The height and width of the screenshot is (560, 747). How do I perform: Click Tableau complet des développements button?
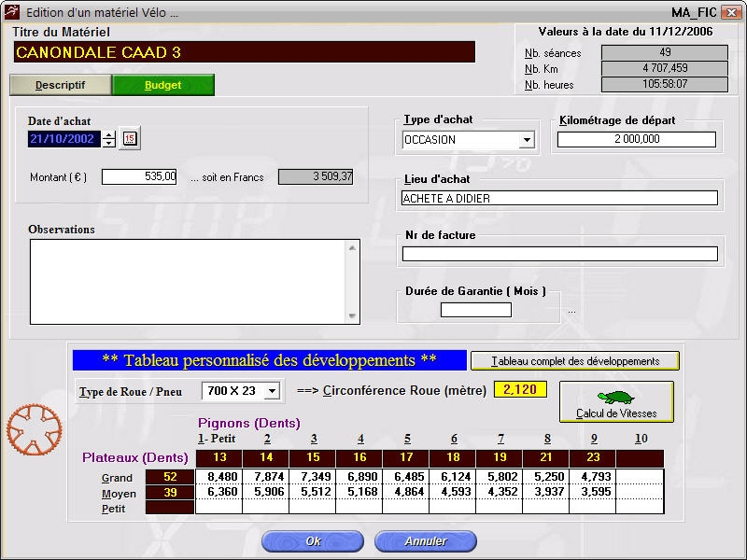575,361
